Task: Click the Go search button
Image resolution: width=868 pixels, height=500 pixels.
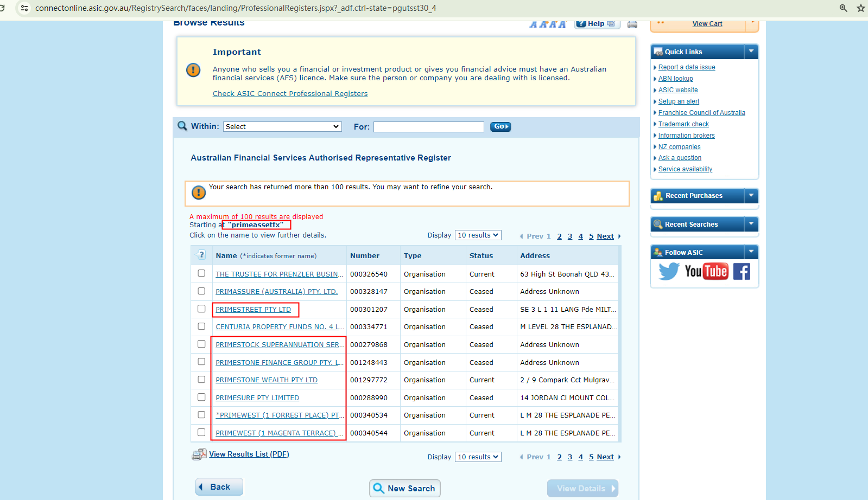Action: tap(500, 126)
